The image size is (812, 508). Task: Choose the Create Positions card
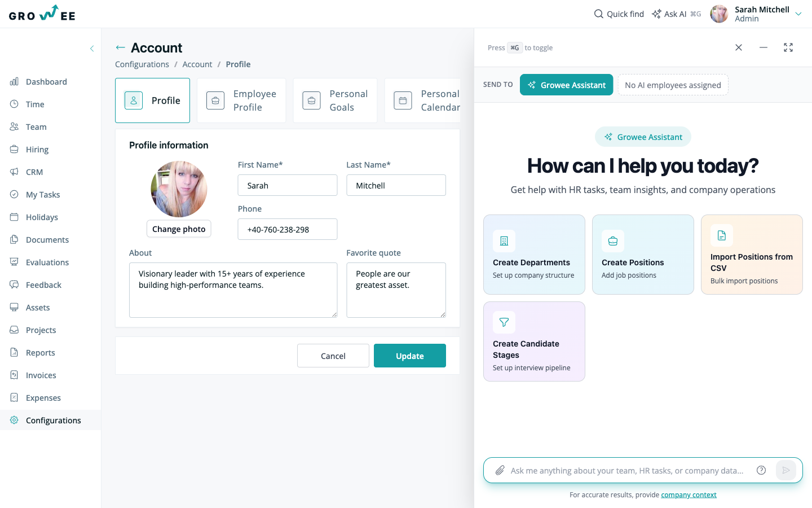point(643,255)
